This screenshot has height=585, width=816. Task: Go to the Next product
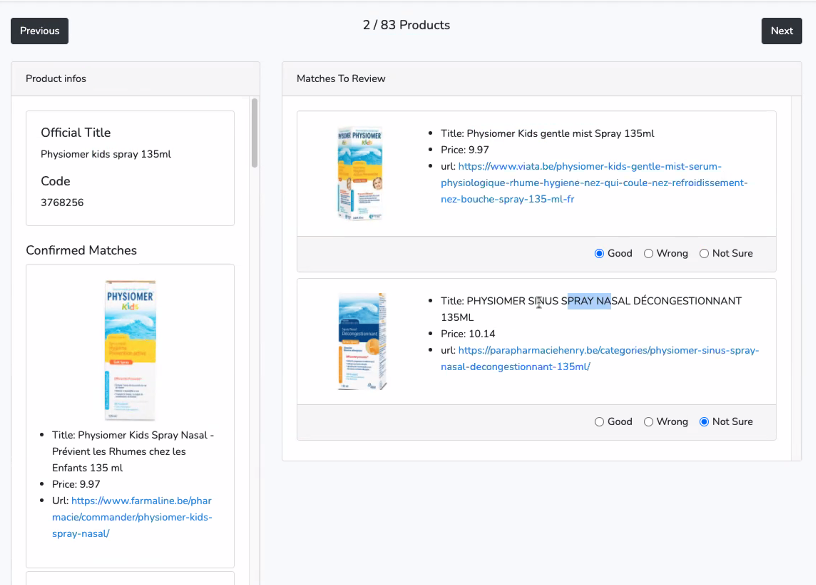781,31
